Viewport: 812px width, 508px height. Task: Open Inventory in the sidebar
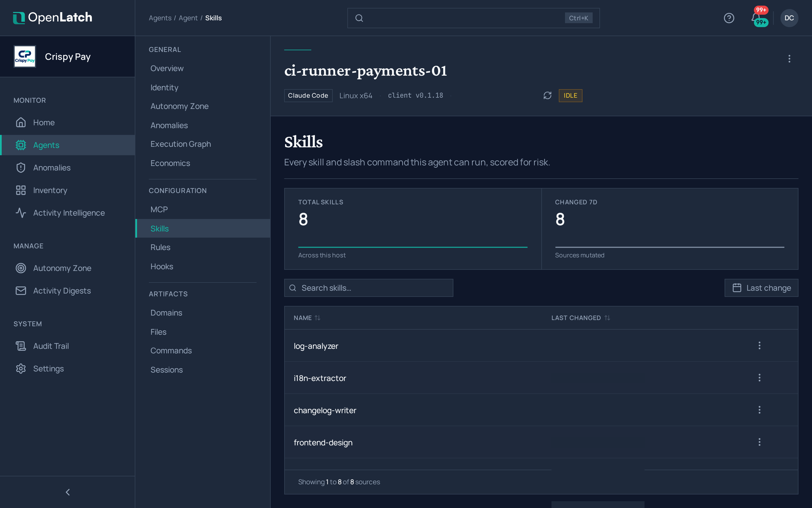pyautogui.click(x=67, y=190)
